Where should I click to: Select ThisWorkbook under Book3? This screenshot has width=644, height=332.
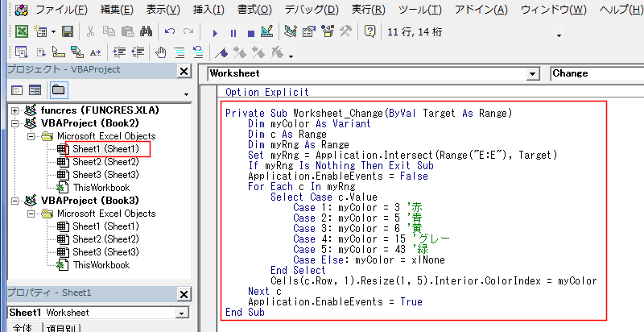(x=101, y=265)
